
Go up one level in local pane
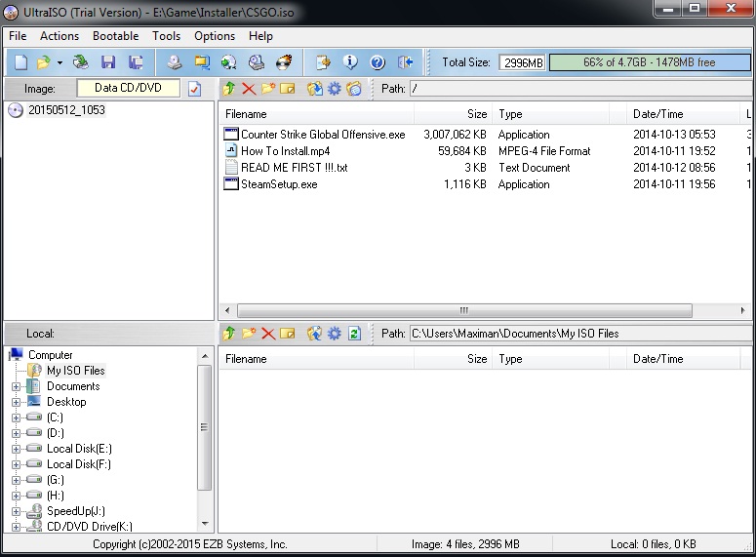pyautogui.click(x=229, y=334)
